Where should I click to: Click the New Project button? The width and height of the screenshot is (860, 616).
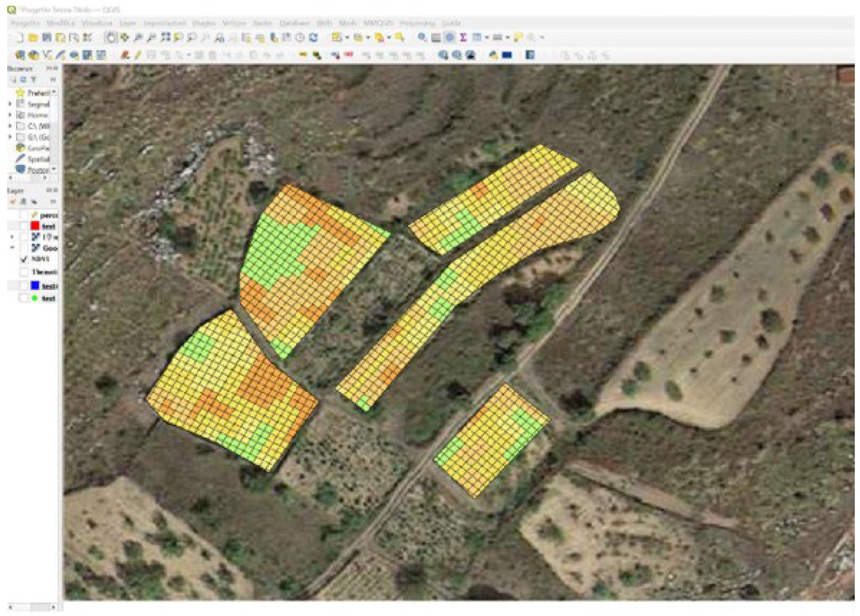pyautogui.click(x=18, y=37)
